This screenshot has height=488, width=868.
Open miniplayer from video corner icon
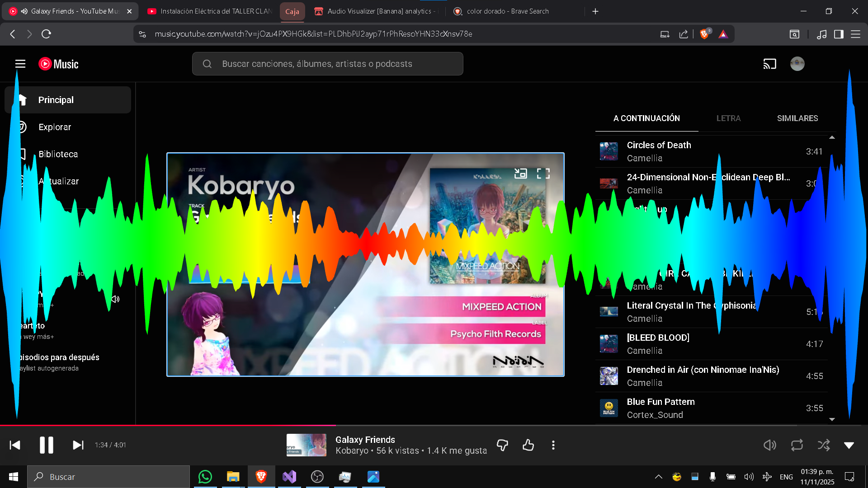pyautogui.click(x=520, y=174)
